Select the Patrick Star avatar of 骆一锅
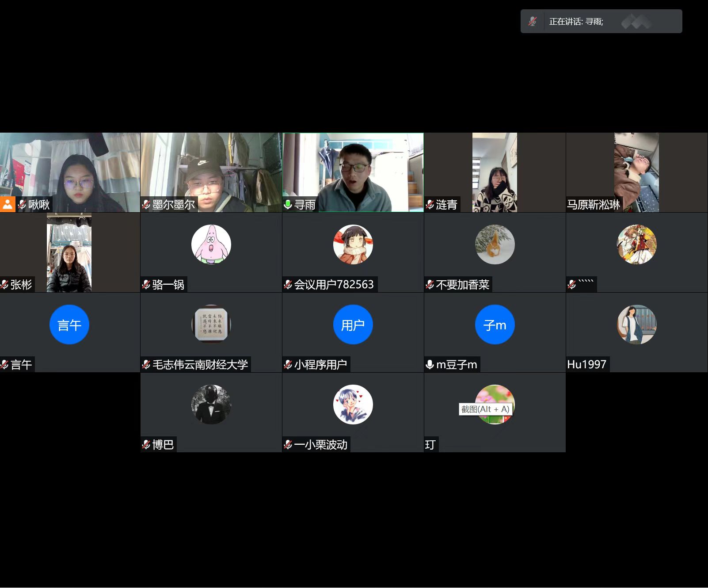The height and width of the screenshot is (588, 708). [x=211, y=244]
